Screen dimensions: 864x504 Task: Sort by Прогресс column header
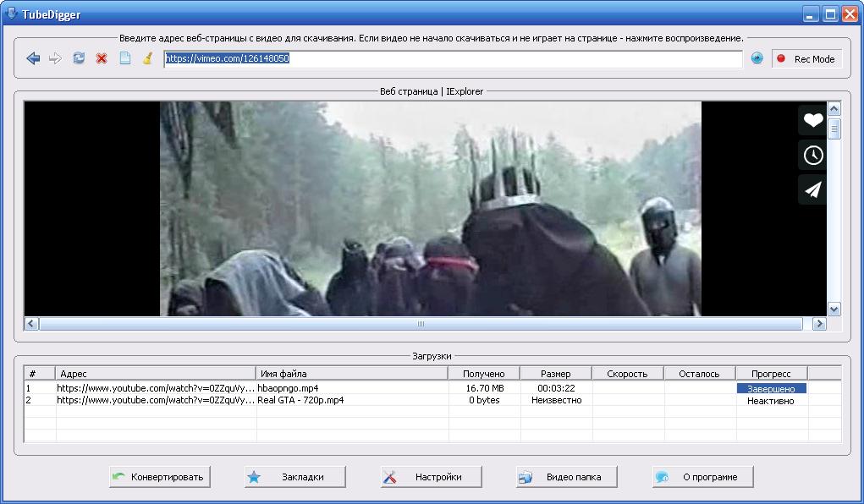[x=772, y=374]
